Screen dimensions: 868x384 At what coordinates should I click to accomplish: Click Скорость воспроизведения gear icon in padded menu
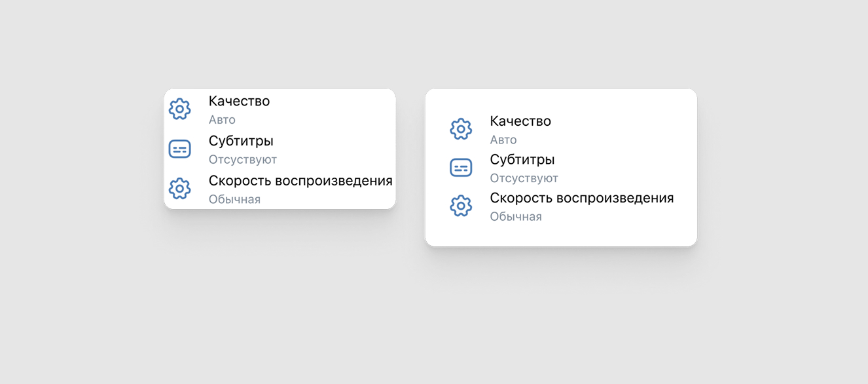point(461,206)
